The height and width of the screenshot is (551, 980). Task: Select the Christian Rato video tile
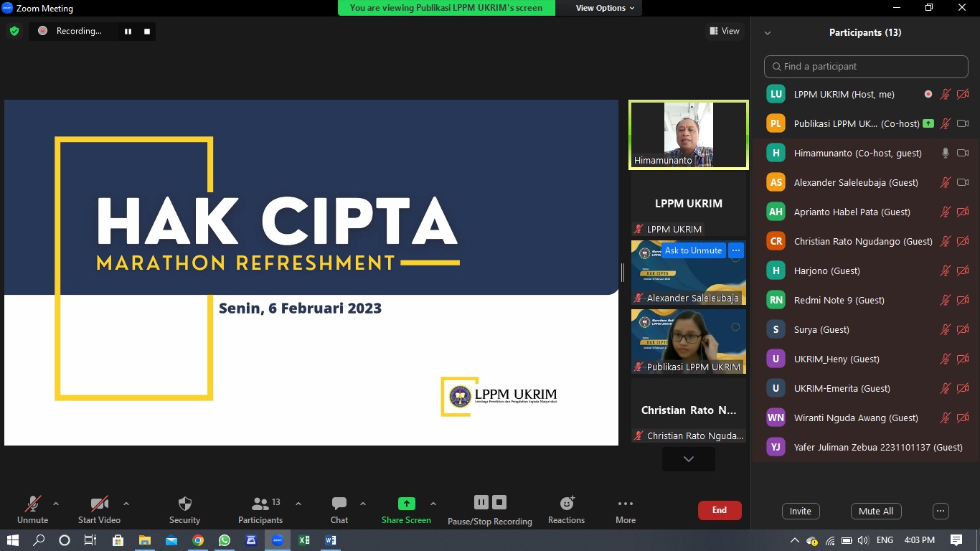click(689, 410)
